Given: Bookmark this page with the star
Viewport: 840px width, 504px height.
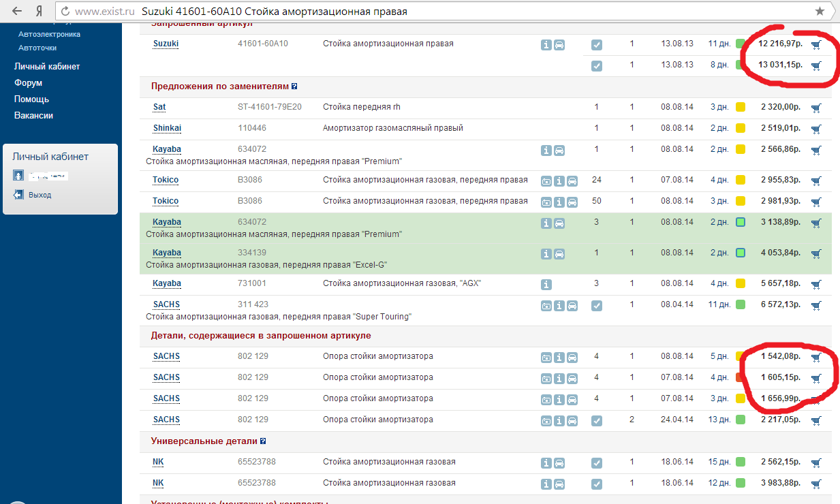Looking at the screenshot, I should 820,12.
